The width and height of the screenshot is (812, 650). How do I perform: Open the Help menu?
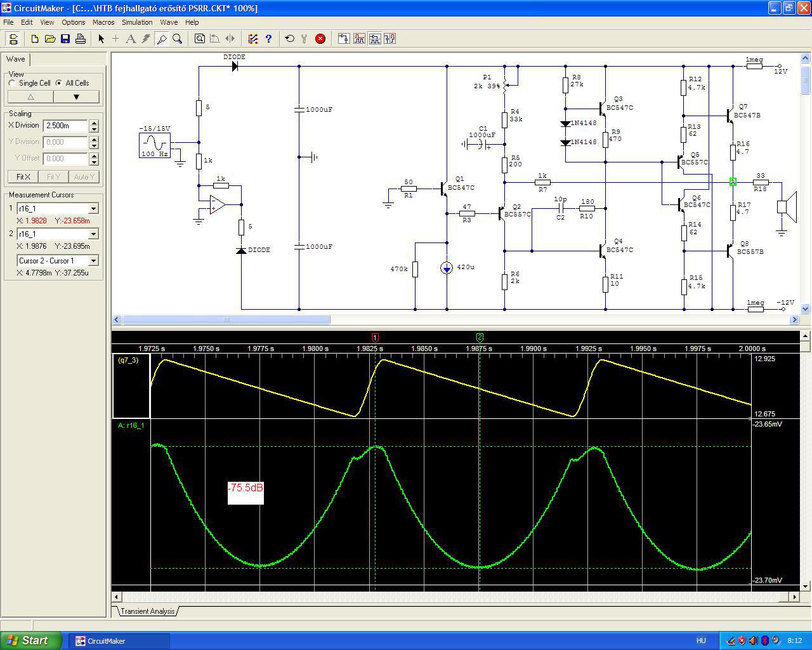click(x=192, y=22)
